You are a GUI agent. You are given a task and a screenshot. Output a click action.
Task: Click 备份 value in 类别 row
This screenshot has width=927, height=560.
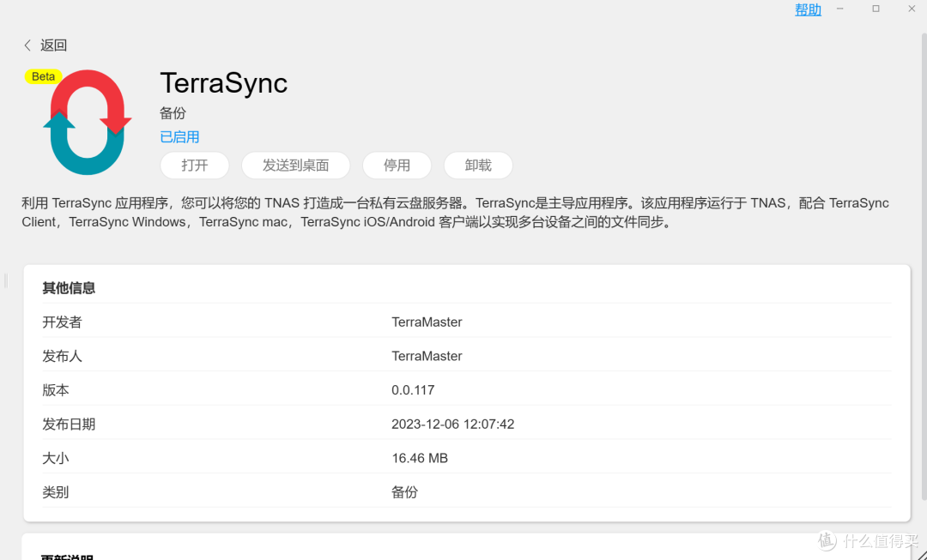[x=405, y=492]
